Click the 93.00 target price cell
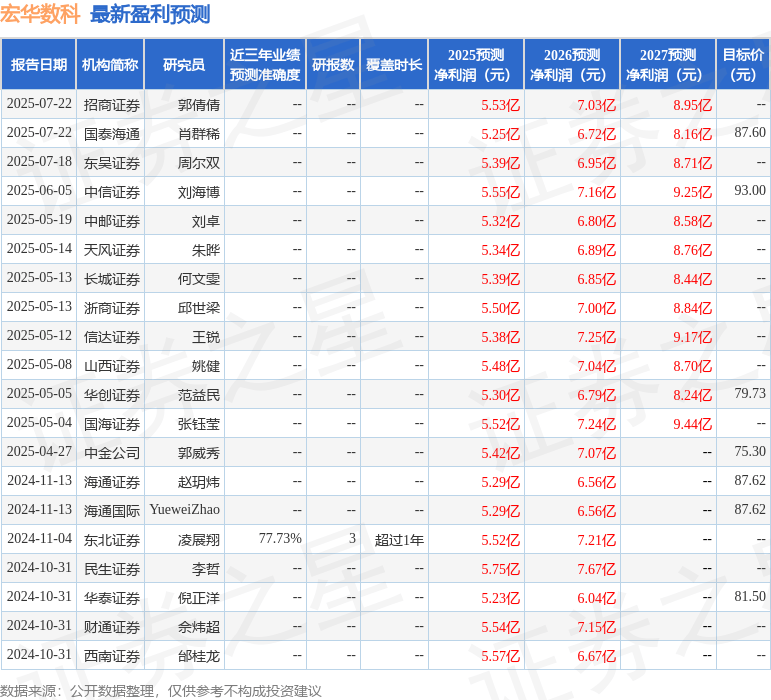The height and width of the screenshot is (700, 771). pyautogui.click(x=749, y=191)
